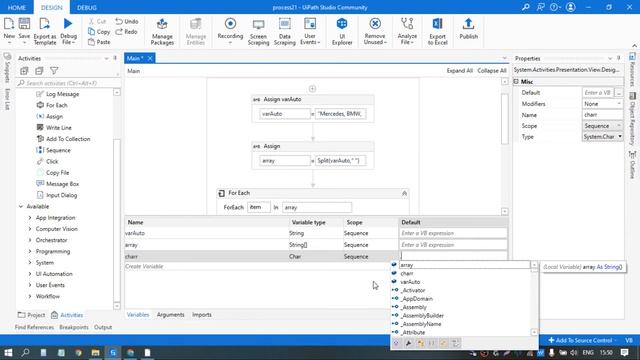Click Windows Start button
The height and width of the screenshot is (360, 640).
(8, 352)
